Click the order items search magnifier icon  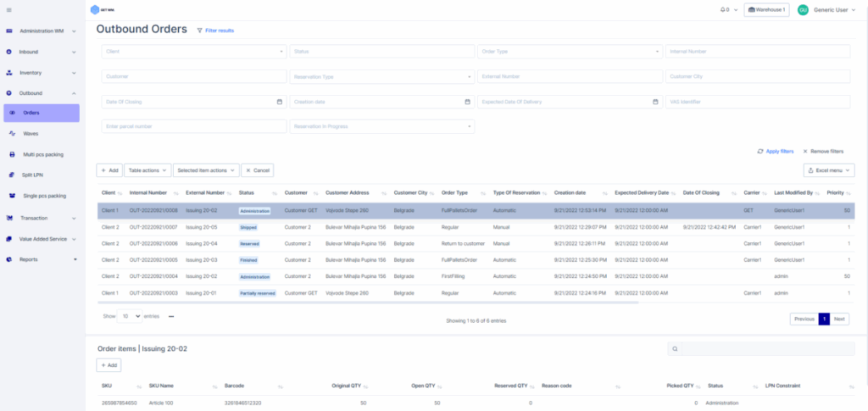tap(675, 349)
